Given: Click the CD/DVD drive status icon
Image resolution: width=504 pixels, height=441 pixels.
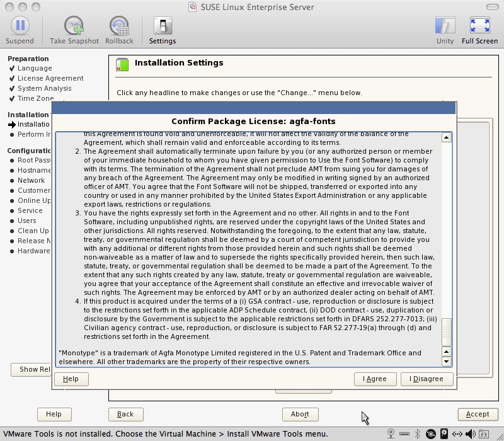Looking at the screenshot, I should click(431, 434).
